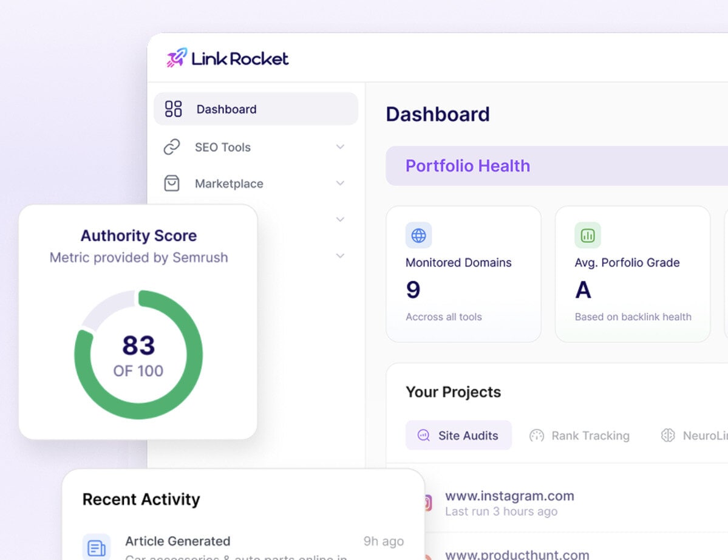728x560 pixels.
Task: Open the Monitored Domains card
Action: 463,274
